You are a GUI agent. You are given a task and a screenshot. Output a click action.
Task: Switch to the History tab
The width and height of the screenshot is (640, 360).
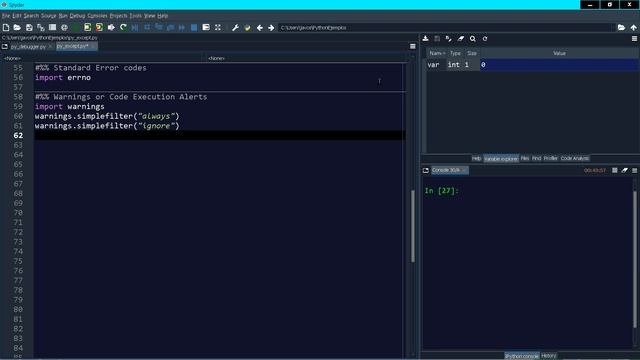pos(549,356)
